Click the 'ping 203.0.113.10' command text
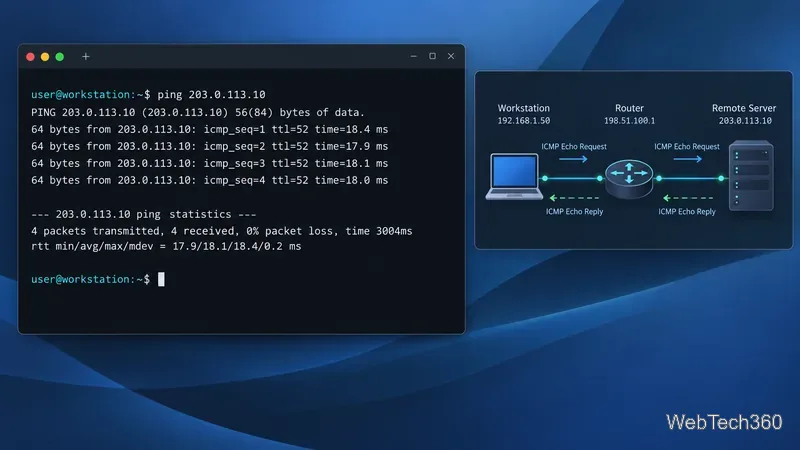This screenshot has width=800, height=450. pyautogui.click(x=211, y=94)
